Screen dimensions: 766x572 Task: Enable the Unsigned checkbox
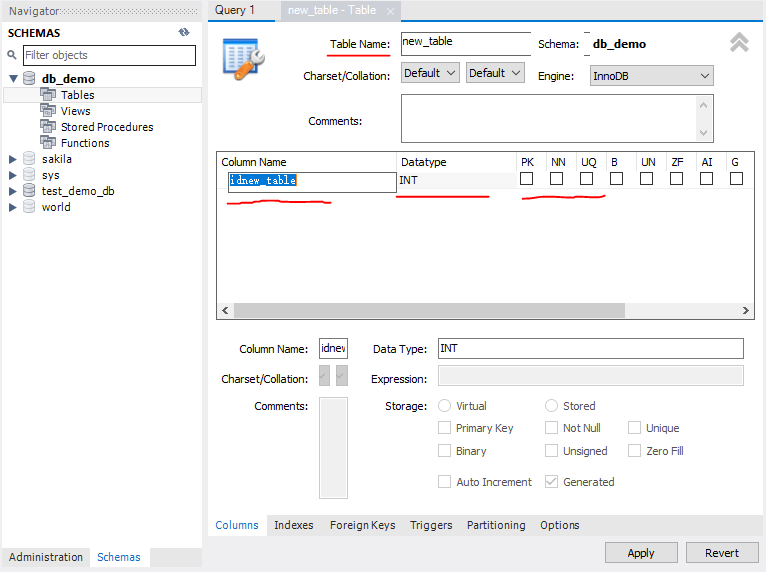[552, 450]
